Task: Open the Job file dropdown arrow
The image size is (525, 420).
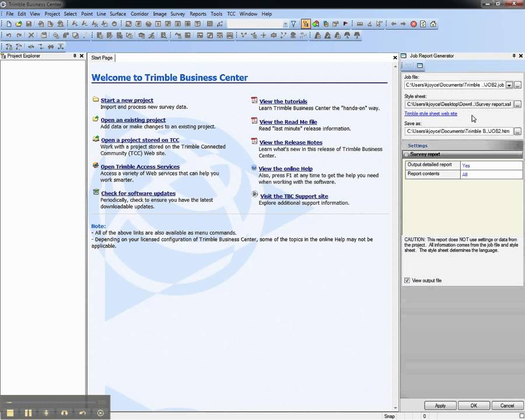Action: point(509,85)
